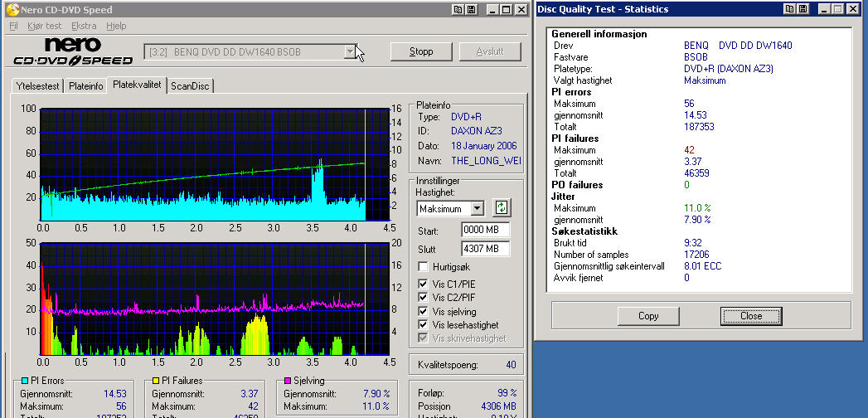Image resolution: width=868 pixels, height=418 pixels.
Task: Uncheck Vis C2/PIF
Action: pos(423,297)
